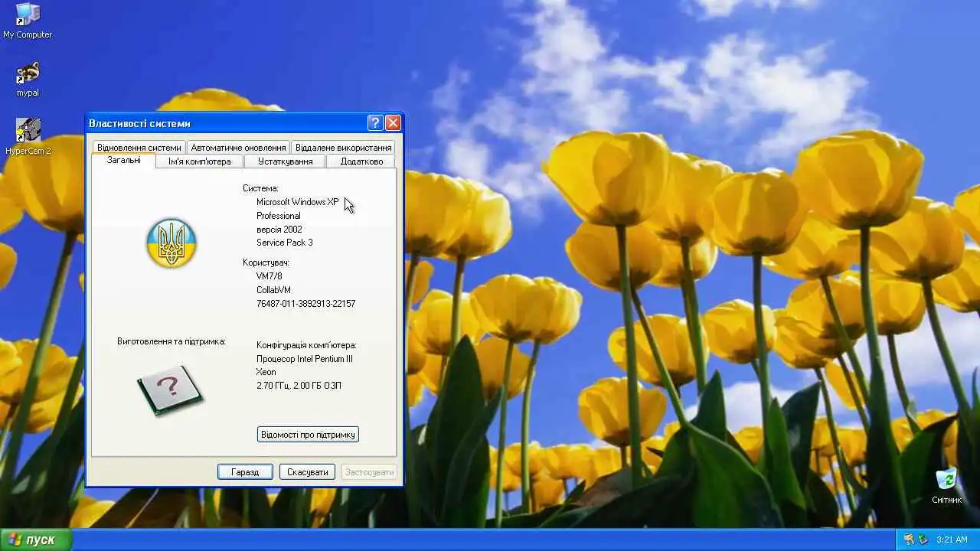Click the Ukrainian trident emblem in the dialog
The image size is (980, 551).
click(x=171, y=243)
